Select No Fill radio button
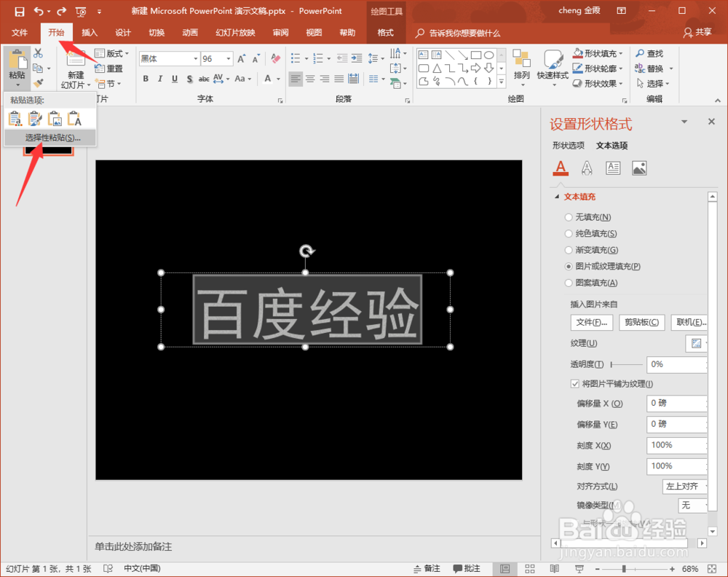Viewport: 728px width, 577px height. coord(569,217)
